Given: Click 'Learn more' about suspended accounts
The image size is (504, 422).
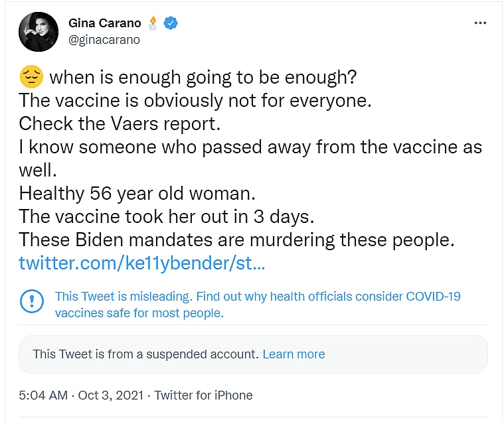Looking at the screenshot, I should [294, 354].
